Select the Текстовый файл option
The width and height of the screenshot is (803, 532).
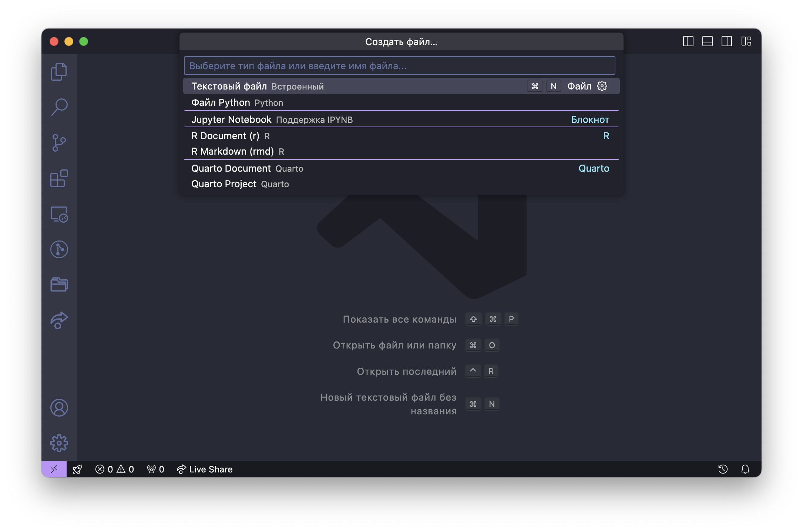[x=401, y=86]
